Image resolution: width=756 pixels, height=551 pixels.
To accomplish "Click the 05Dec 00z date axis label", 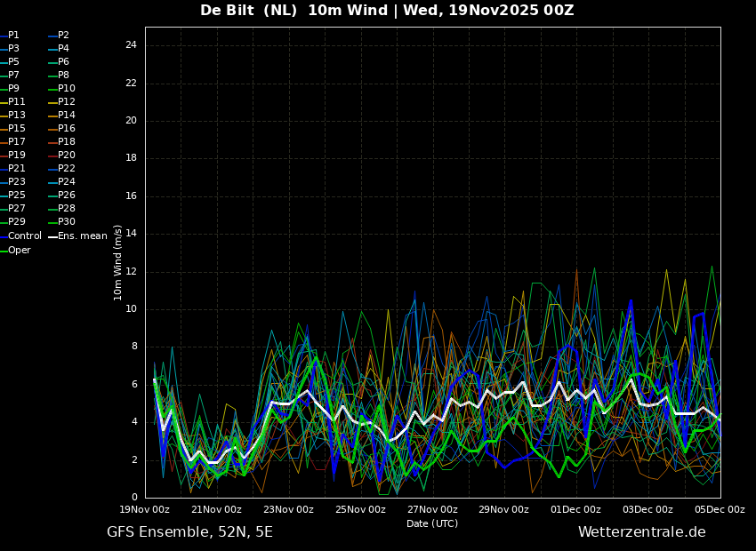I will (720, 509).
